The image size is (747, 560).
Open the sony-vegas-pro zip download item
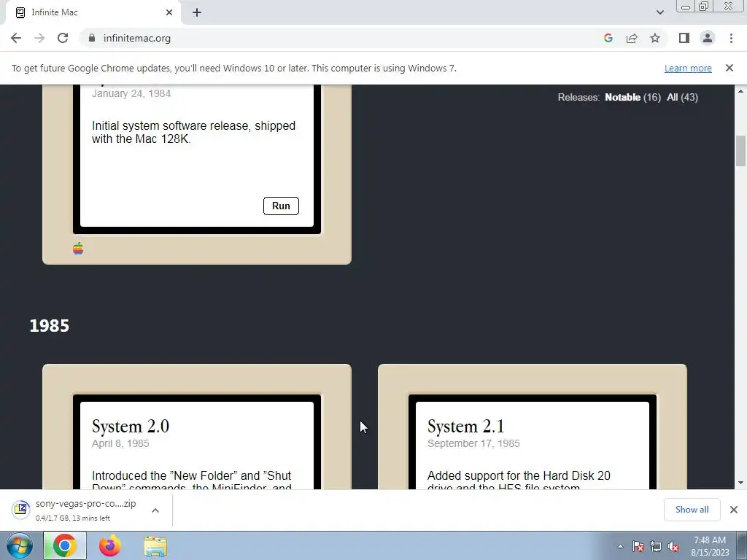click(76, 510)
